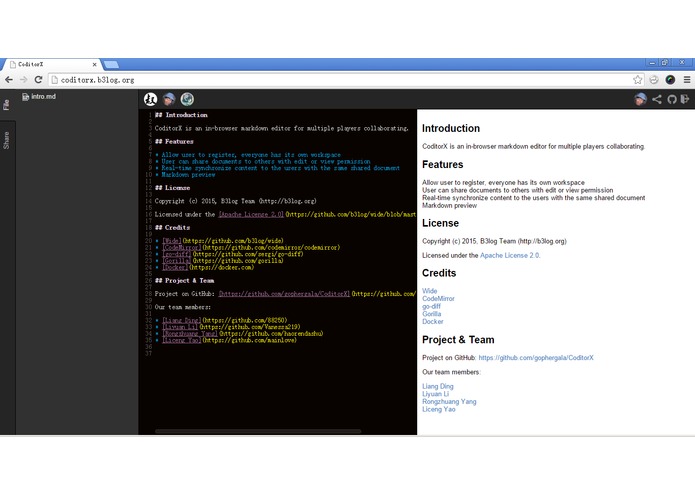Select the CoditorX tab
The image size is (695, 494).
tap(51, 65)
